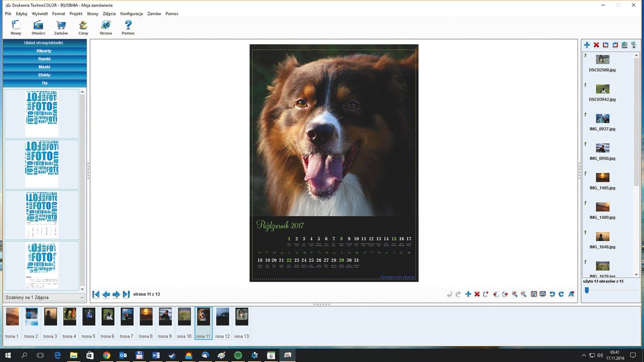Rotate clockwise with the blue arrow icon

point(561,294)
